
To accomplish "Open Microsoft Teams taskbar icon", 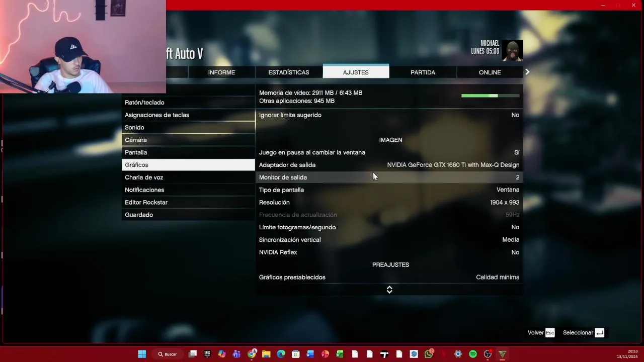I will 236,354.
